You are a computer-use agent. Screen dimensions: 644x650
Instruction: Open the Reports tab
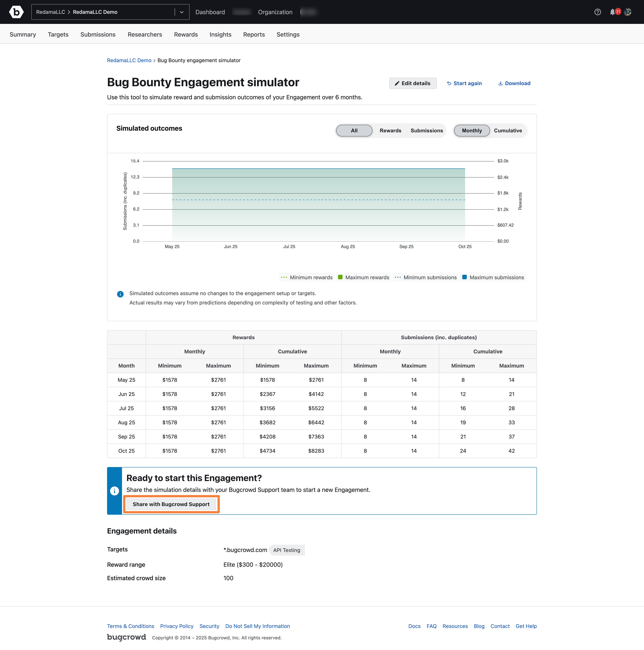(x=254, y=34)
